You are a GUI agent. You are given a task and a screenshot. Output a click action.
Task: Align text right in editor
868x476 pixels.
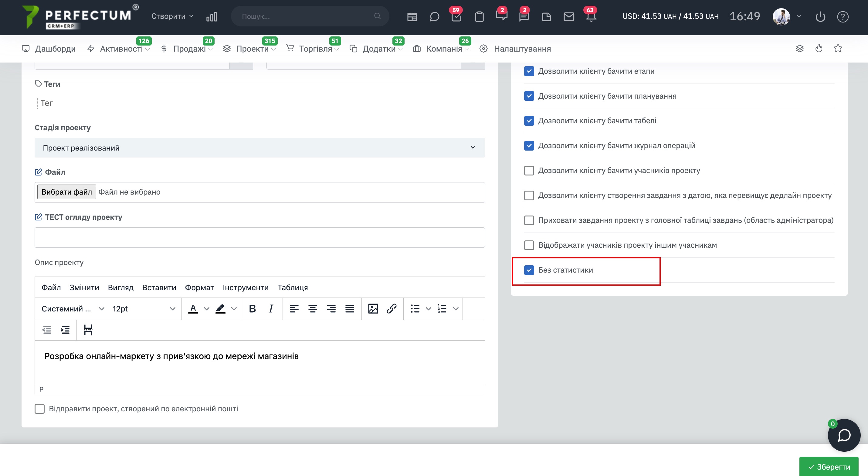click(x=331, y=308)
